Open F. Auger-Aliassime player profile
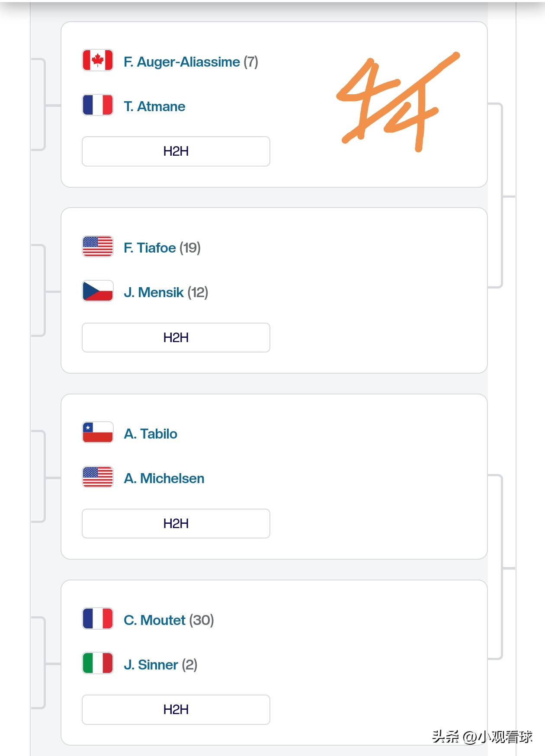Image resolution: width=545 pixels, height=756 pixels. tap(182, 62)
